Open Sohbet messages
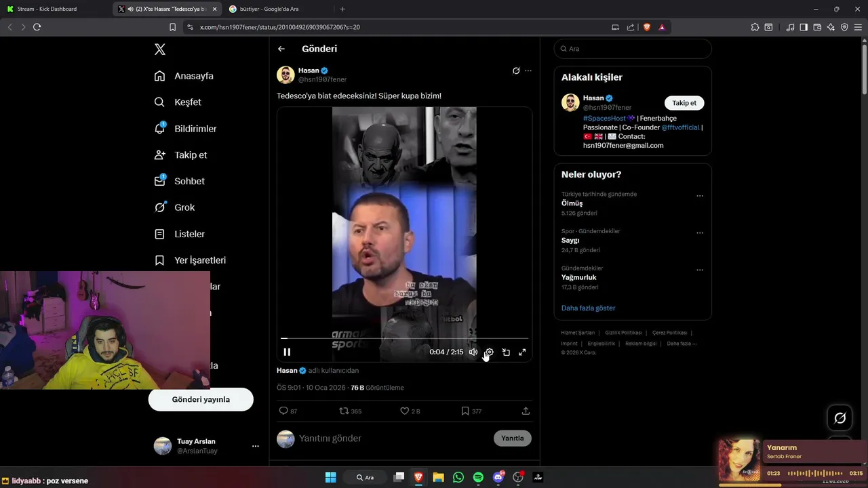 tap(179, 181)
